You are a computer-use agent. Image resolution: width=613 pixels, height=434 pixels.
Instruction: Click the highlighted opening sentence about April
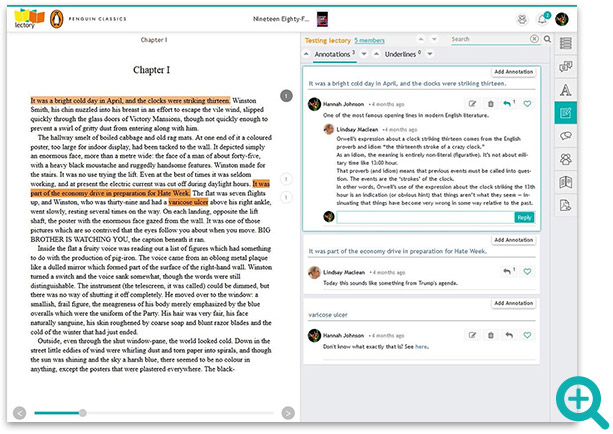pyautogui.click(x=130, y=100)
